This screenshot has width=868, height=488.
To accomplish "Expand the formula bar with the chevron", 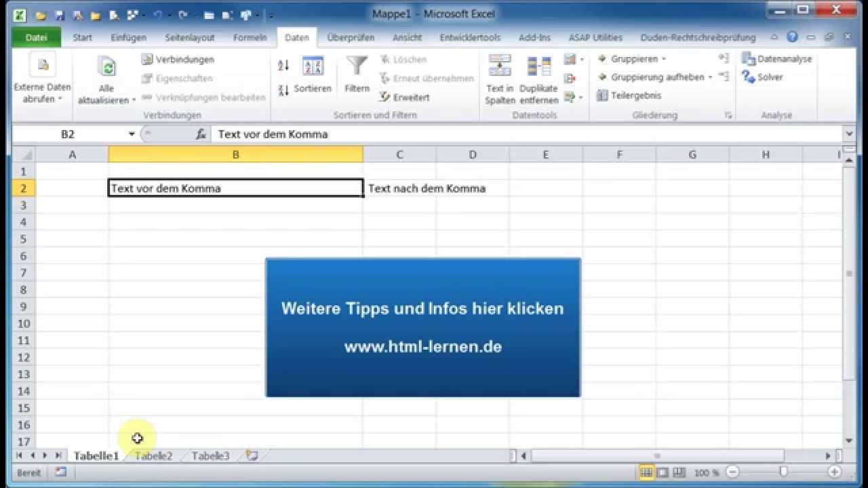I will [850, 134].
